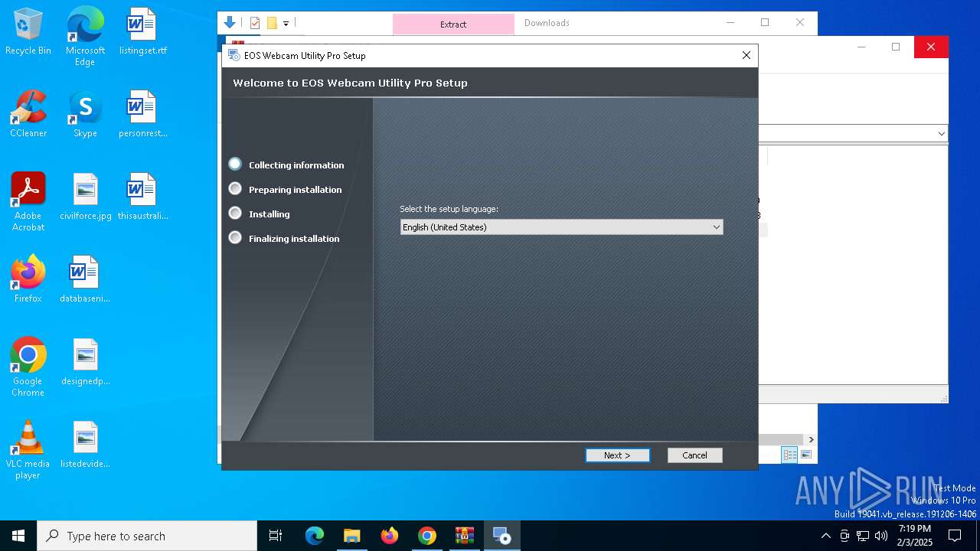
Task: Open network settings tray icon
Action: [863, 536]
